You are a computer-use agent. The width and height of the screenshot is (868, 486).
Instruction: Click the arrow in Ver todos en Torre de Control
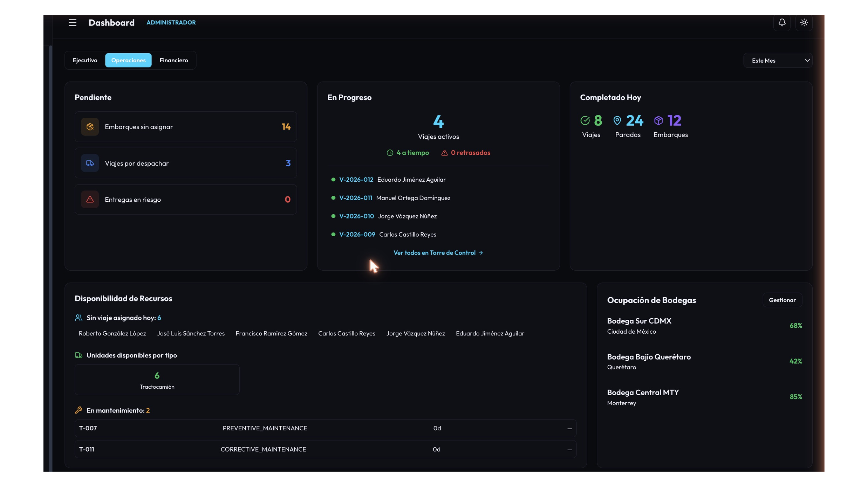pyautogui.click(x=481, y=253)
